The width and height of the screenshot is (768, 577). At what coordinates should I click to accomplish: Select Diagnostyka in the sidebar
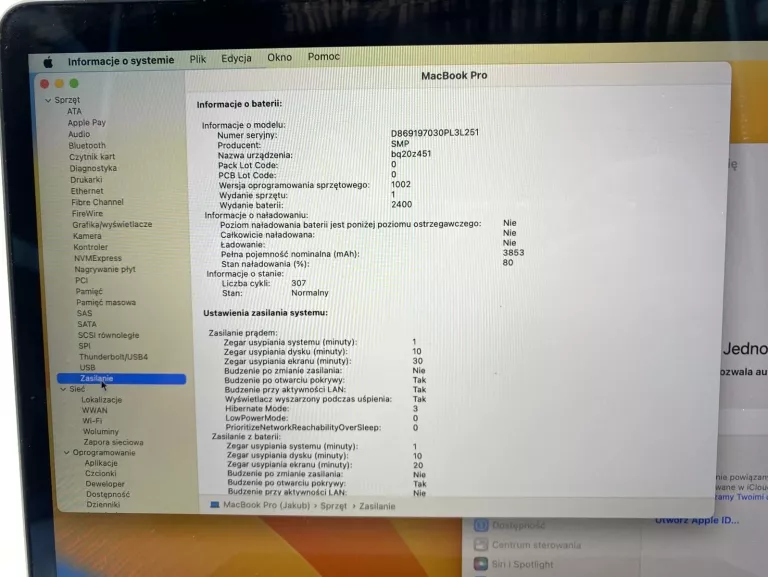(93, 168)
